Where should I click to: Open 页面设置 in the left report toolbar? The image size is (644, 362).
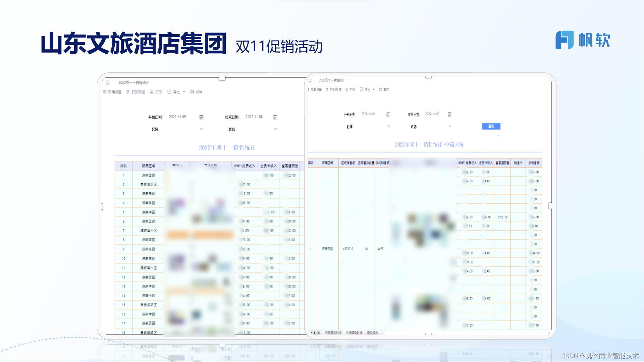pos(112,92)
